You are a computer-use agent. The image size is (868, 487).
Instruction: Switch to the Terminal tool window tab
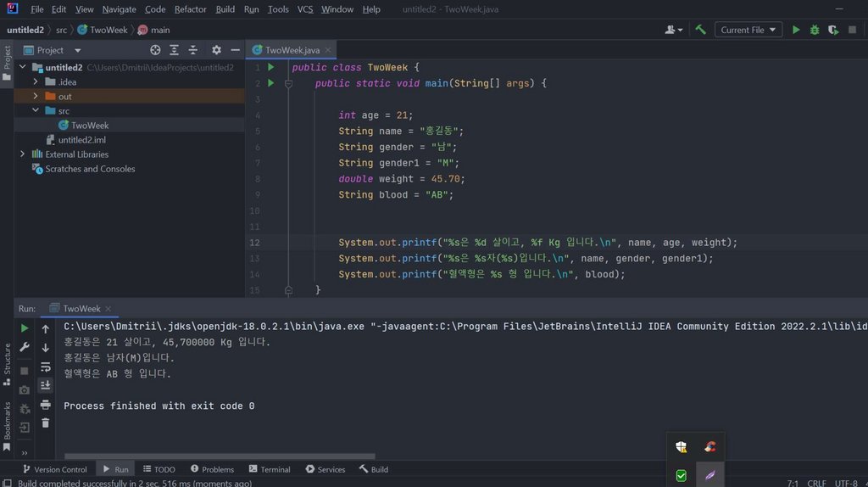click(270, 469)
